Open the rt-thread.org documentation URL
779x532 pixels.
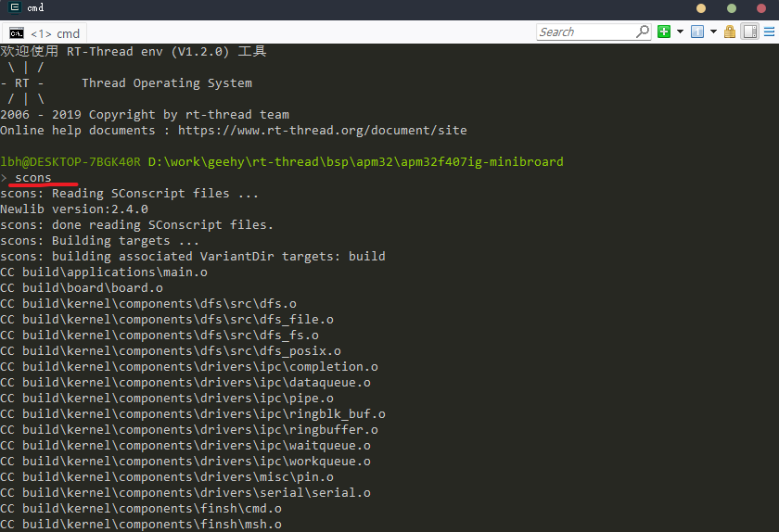click(x=322, y=131)
